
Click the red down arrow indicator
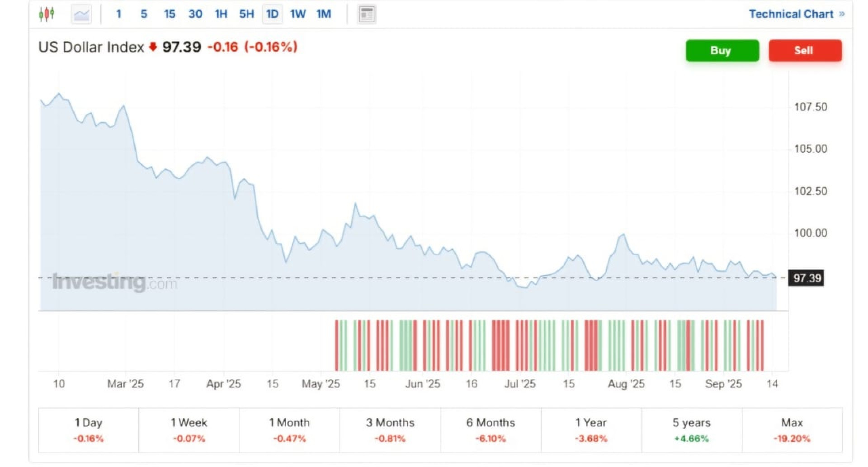coord(153,47)
